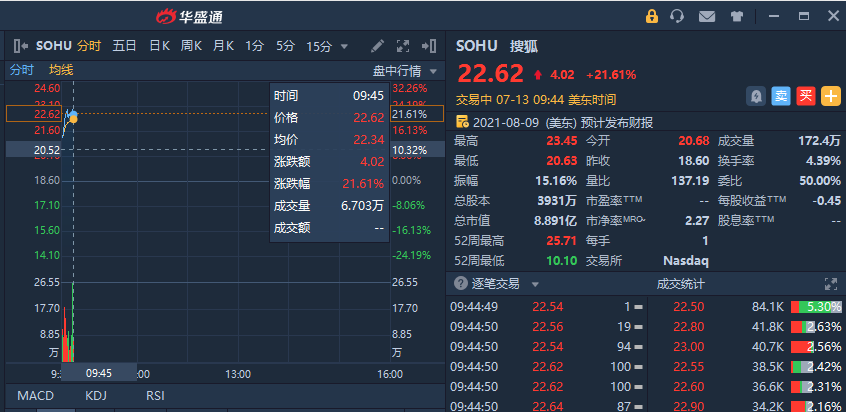846x412 pixels.
Task: Click the lock screen padlock icon
Action: tap(652, 16)
